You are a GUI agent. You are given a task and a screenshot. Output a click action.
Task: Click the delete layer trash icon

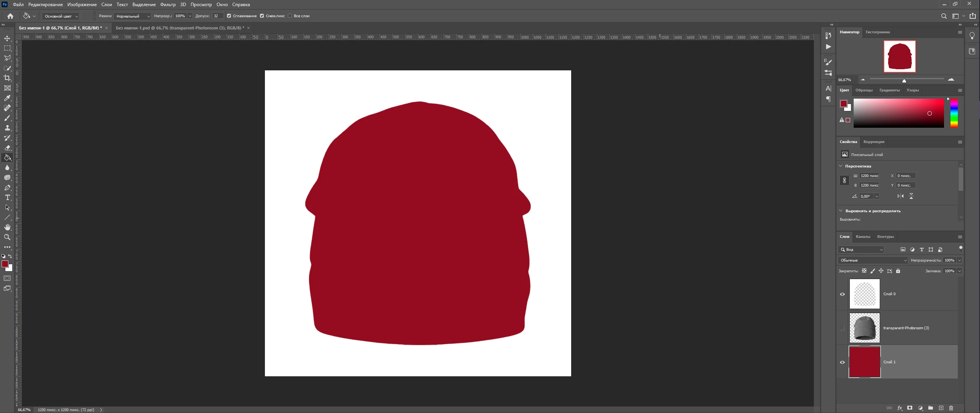coord(951,408)
